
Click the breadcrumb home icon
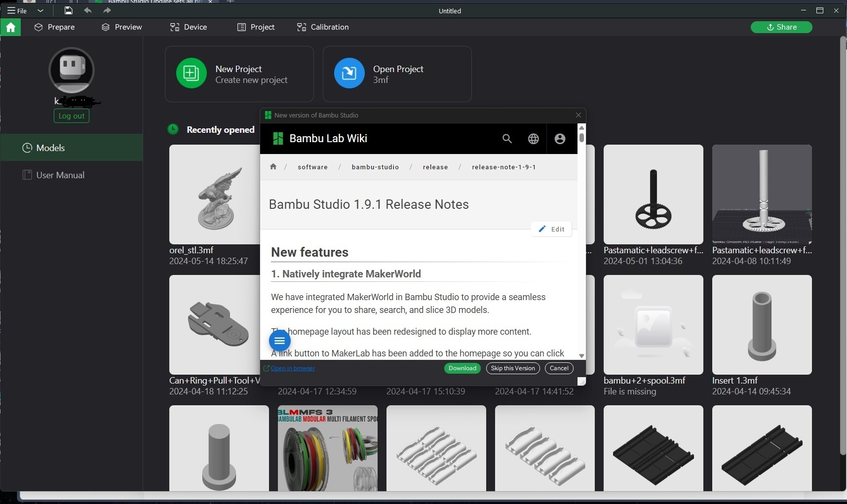273,167
